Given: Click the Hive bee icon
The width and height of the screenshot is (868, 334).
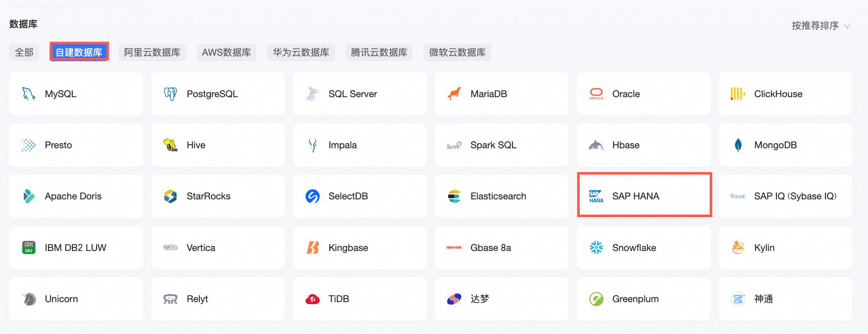Looking at the screenshot, I should [x=170, y=145].
